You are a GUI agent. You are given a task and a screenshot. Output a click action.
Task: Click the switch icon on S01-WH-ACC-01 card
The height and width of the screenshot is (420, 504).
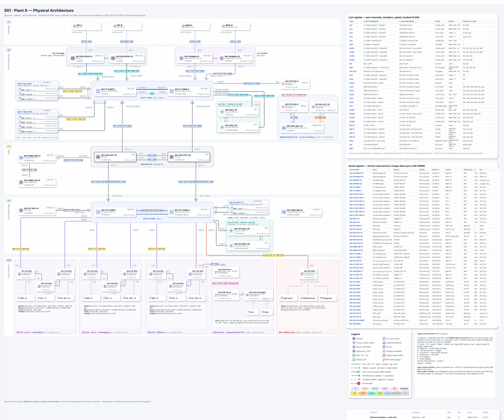pyautogui.click(x=284, y=128)
